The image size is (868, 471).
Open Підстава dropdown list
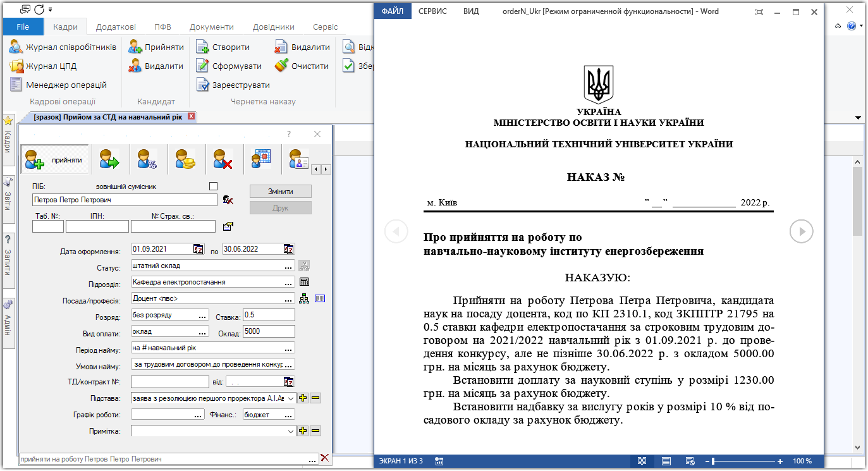coord(291,398)
